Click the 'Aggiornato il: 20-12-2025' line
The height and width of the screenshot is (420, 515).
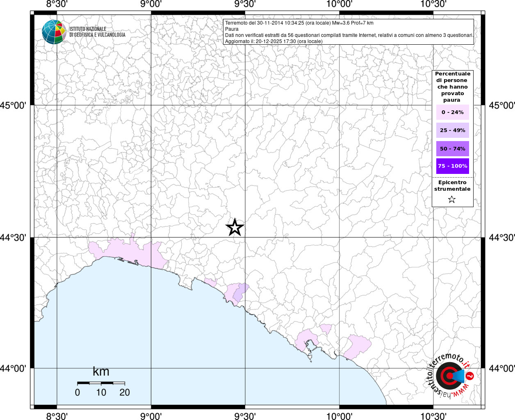coord(274,41)
